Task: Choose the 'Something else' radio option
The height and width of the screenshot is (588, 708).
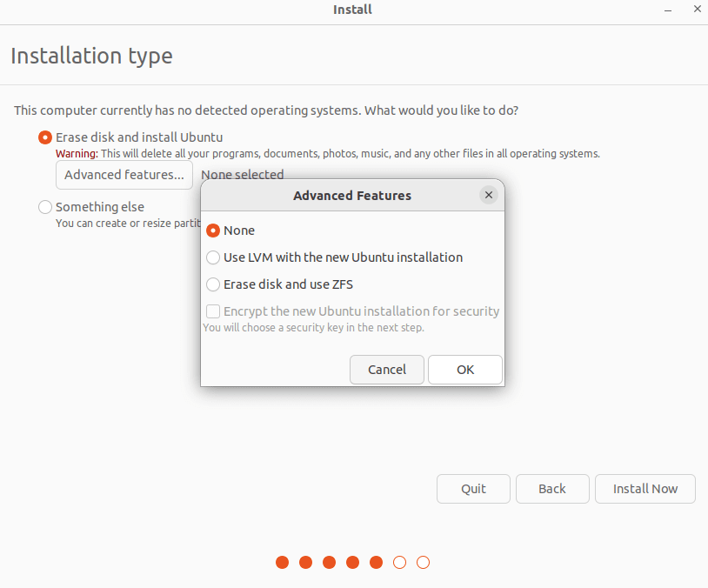Action: (45, 207)
